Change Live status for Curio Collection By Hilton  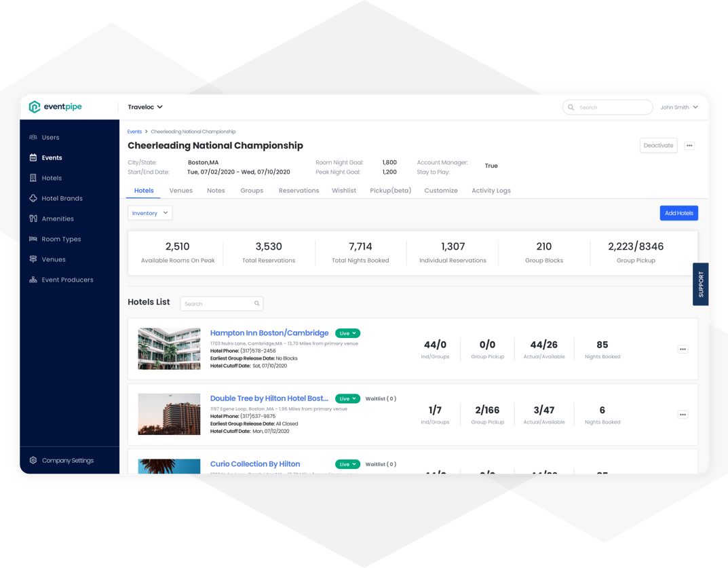(348, 464)
